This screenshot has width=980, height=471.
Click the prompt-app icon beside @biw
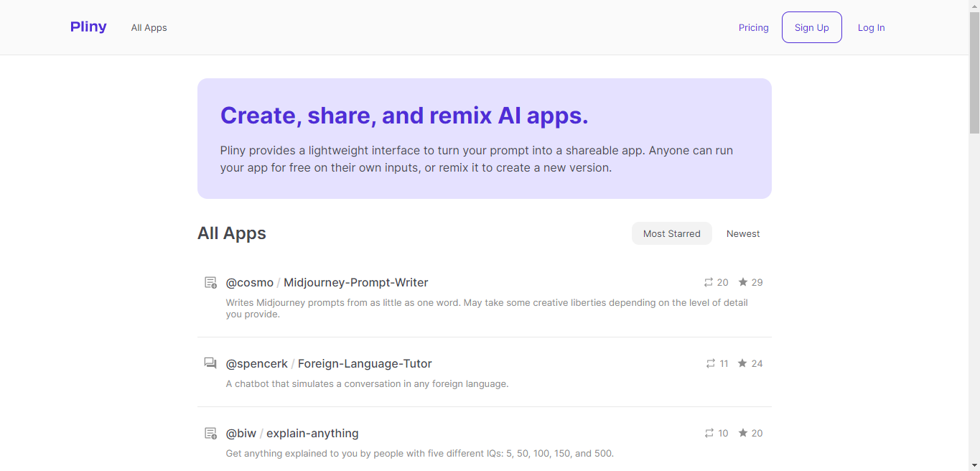pos(210,434)
